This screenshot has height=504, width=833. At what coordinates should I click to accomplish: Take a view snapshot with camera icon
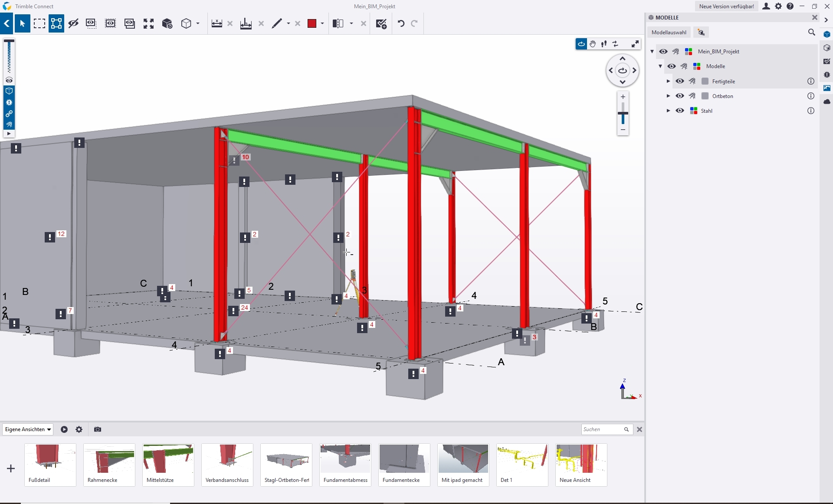[98, 429]
